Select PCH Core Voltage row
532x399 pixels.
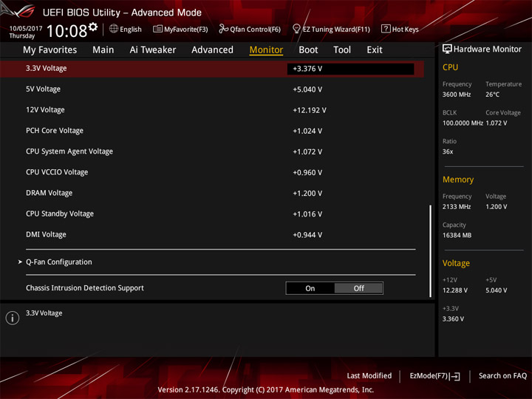tap(212, 131)
